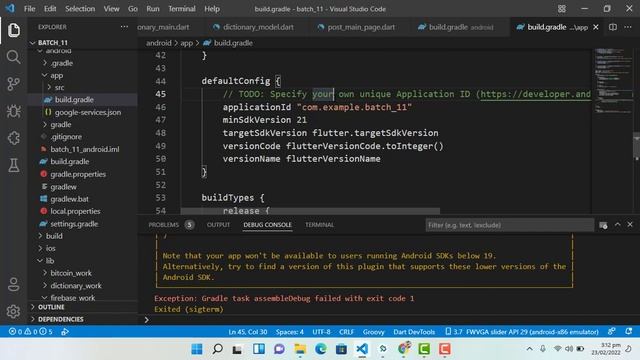Close the build.gradle app tab

[x=596, y=27]
